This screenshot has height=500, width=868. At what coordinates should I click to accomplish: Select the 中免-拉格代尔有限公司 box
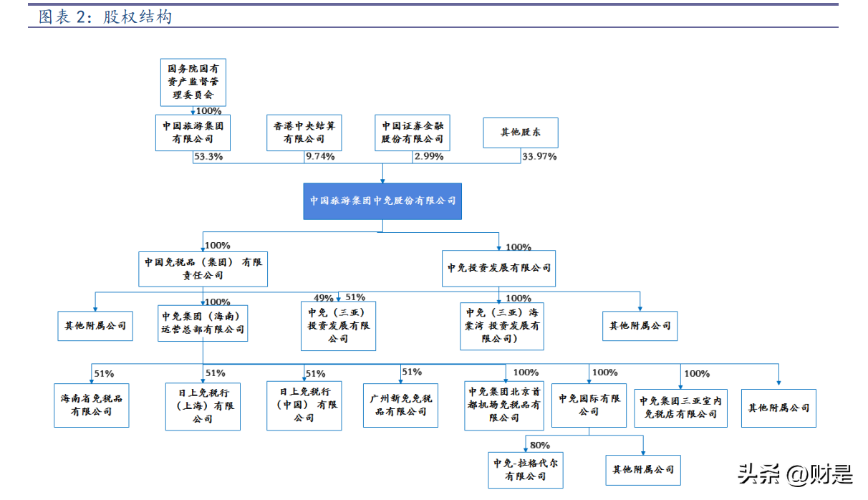tap(526, 470)
